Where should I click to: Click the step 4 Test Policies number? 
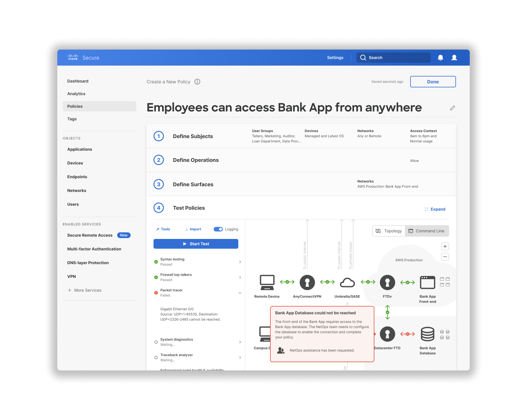pos(159,208)
